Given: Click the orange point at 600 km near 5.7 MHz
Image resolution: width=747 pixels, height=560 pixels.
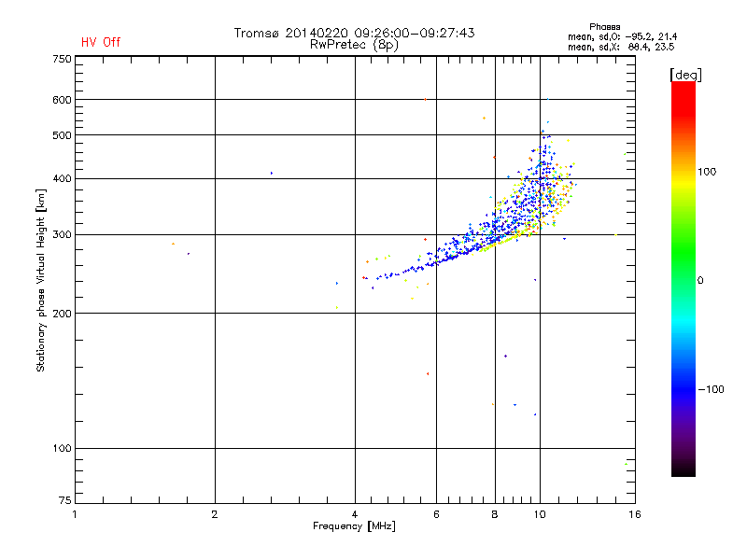Looking at the screenshot, I should 425,100.
